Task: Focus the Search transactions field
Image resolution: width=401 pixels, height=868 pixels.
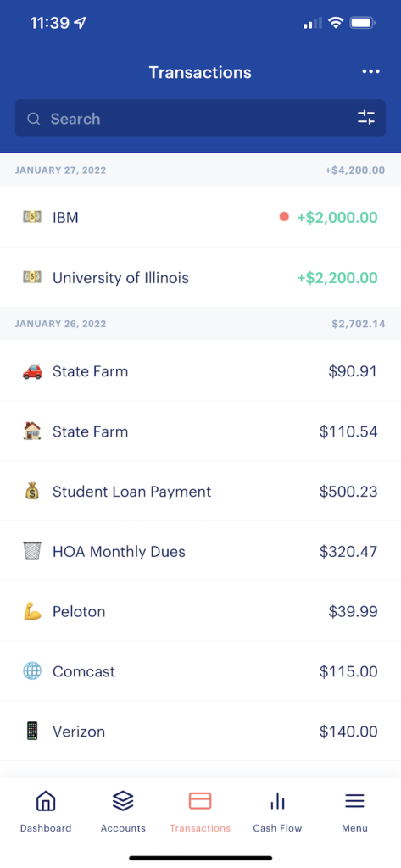Action: click(200, 118)
